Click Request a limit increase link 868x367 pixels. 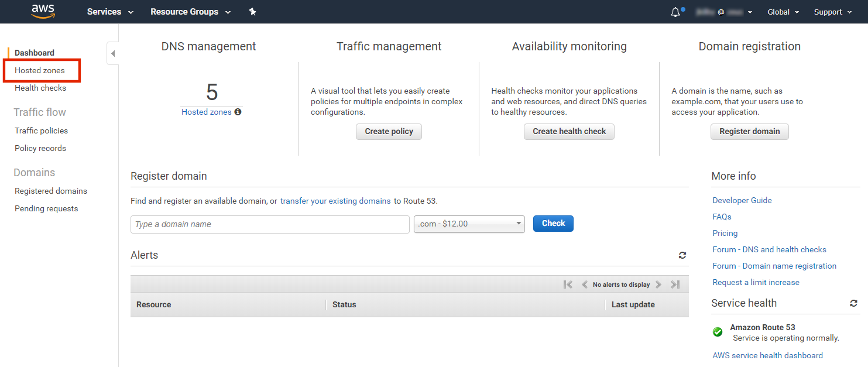point(756,282)
